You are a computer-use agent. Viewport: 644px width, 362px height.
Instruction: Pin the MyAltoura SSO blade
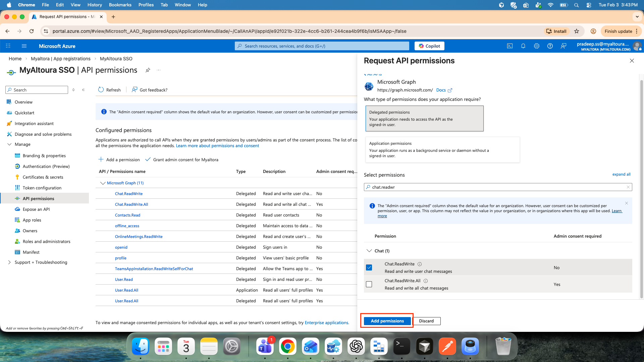[x=148, y=70]
